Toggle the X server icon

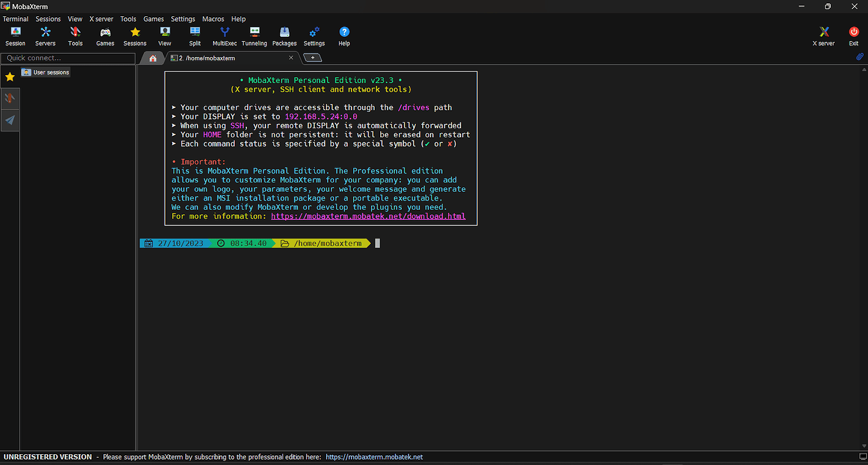tap(824, 36)
